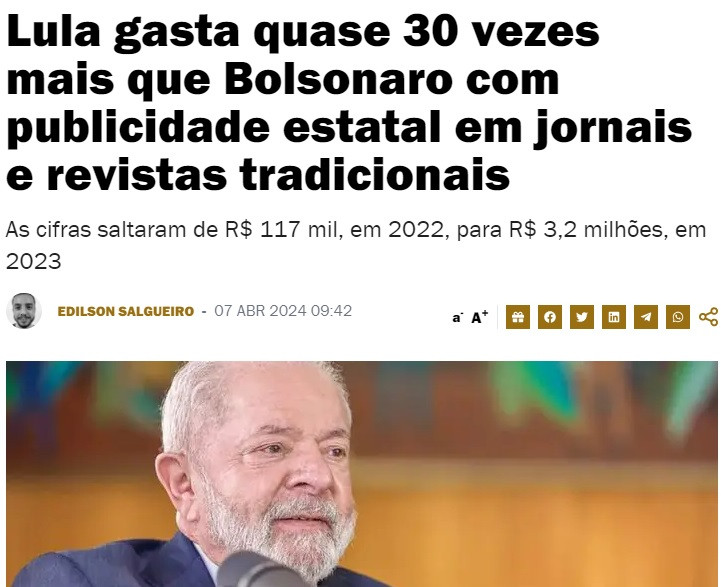
Task: Click the year 2023 in the subtitle
Action: click(x=33, y=262)
